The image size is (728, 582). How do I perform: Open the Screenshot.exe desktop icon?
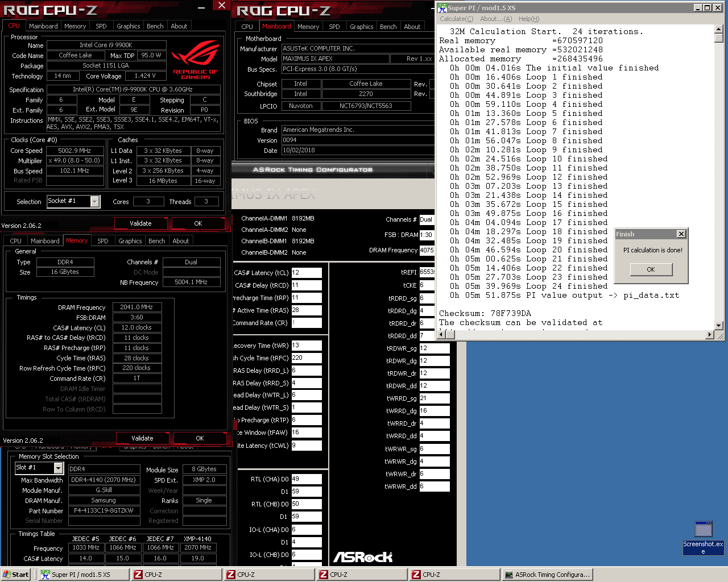704,538
